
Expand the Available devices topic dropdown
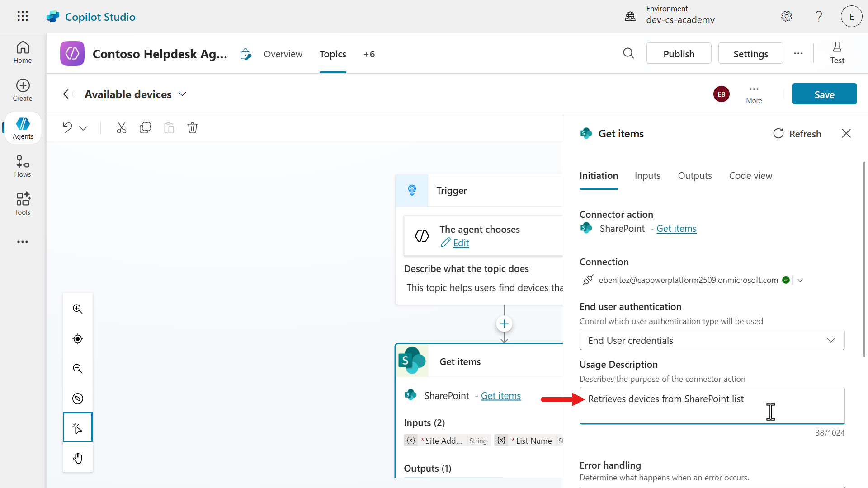[x=182, y=94]
